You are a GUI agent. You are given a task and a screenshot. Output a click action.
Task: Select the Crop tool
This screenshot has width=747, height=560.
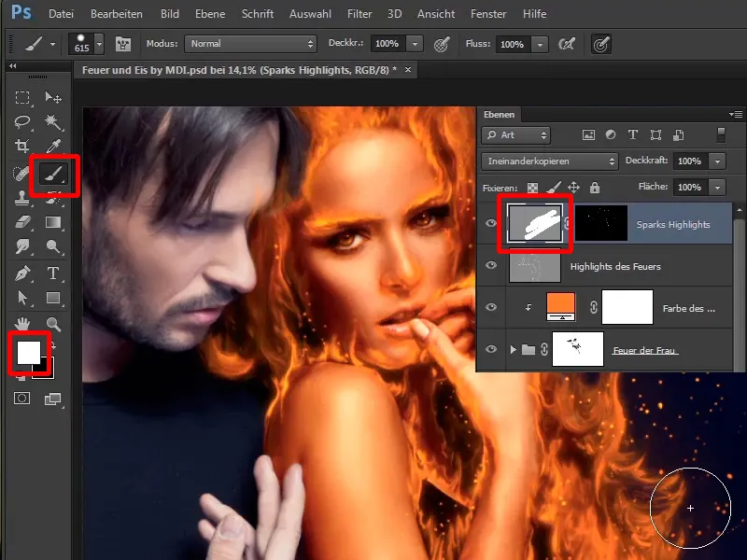pos(22,146)
